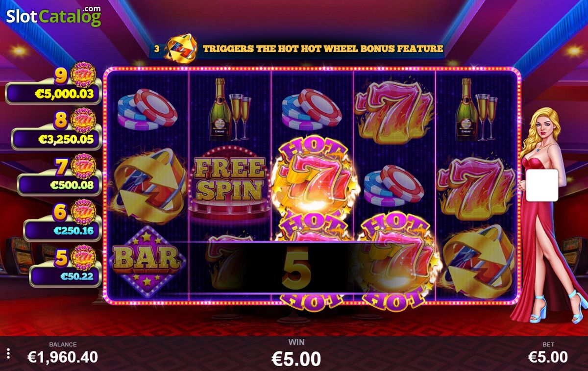Click the WIN €5.00 display
This screenshot has height=371, width=588.
tap(296, 359)
